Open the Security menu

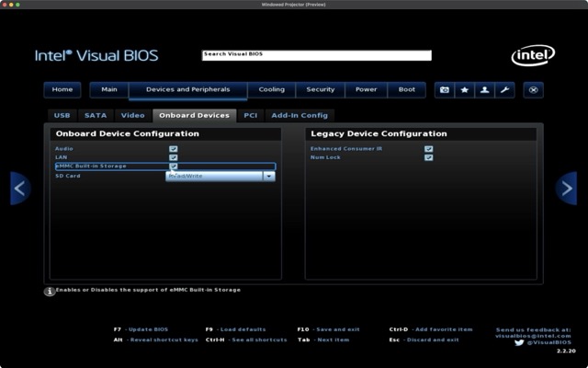pyautogui.click(x=321, y=90)
